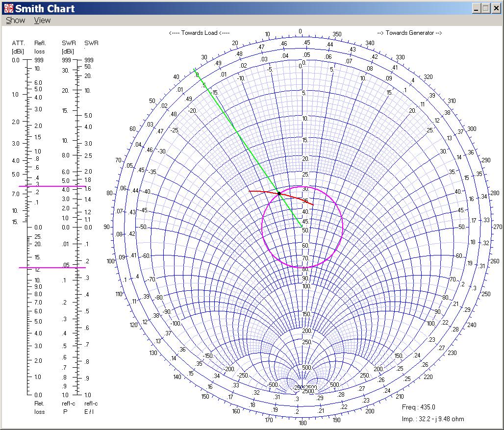Open the View menu

pyautogui.click(x=43, y=20)
